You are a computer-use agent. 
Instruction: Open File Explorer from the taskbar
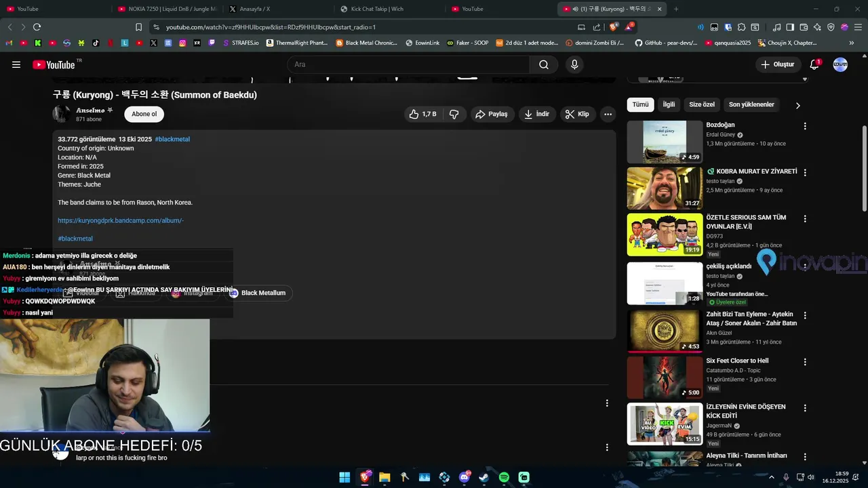point(384,477)
